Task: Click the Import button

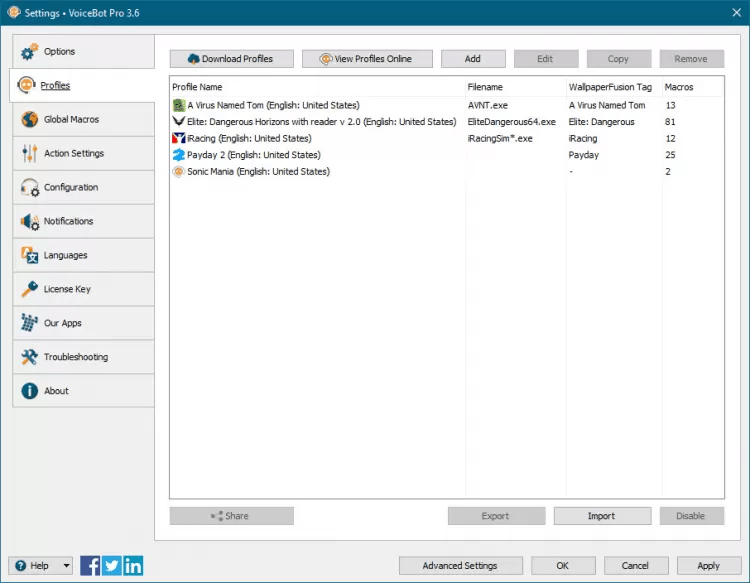Action: point(601,516)
